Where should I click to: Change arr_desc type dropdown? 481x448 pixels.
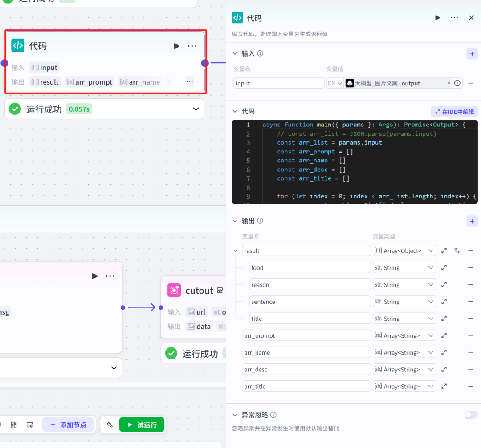(x=404, y=370)
